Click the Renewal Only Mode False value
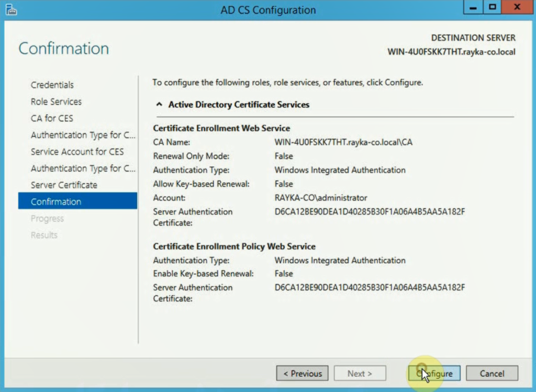The image size is (536, 392). tap(284, 156)
